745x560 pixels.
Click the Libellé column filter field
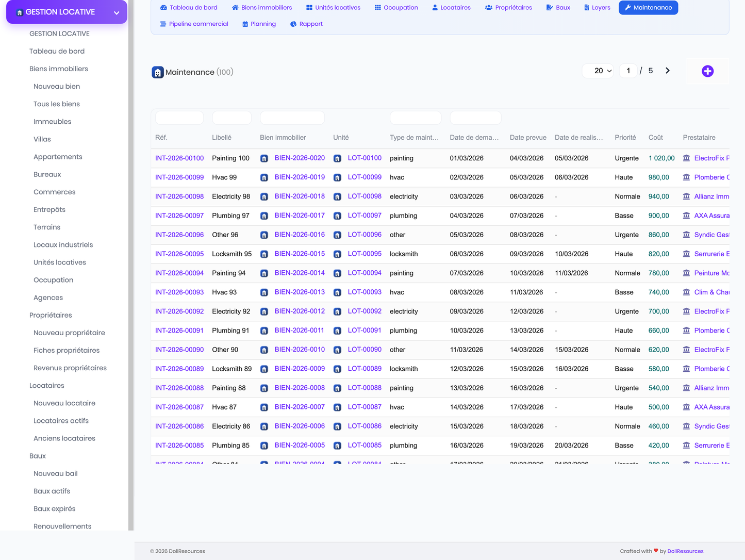[231, 118]
